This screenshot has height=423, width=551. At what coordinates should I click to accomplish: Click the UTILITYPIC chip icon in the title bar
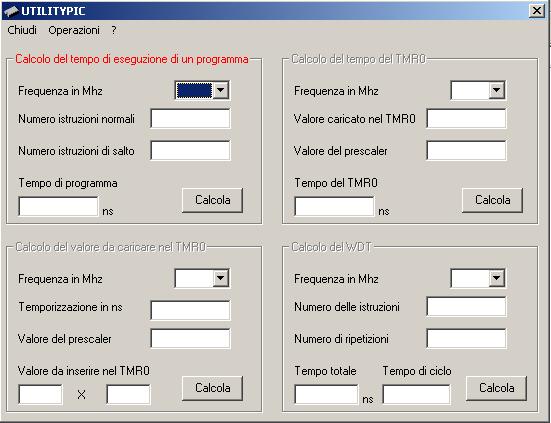point(11,11)
